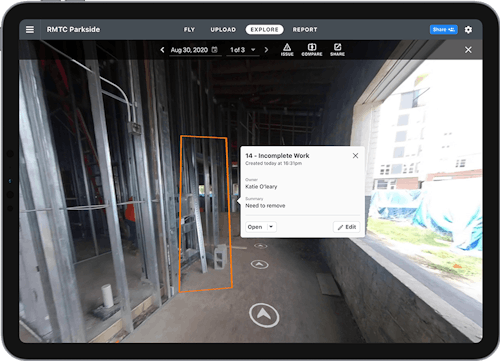Click the Share icon in viewer toolbar
The height and width of the screenshot is (361, 500).
tap(337, 50)
